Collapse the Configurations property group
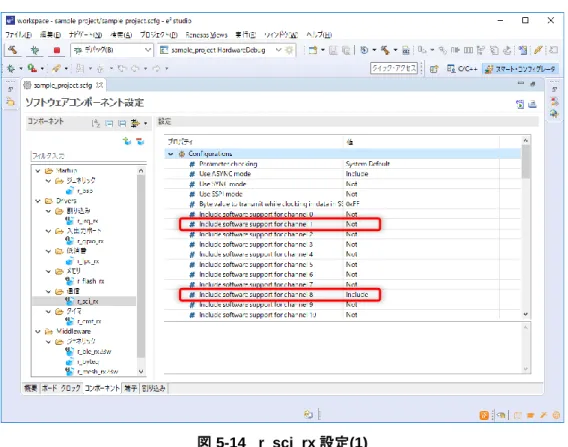 pos(170,154)
